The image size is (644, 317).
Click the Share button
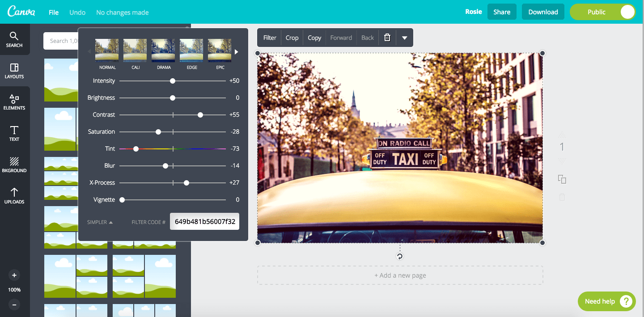click(502, 12)
